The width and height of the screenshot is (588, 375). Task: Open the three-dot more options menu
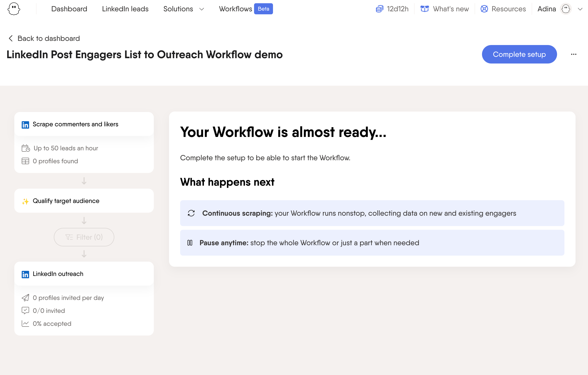point(574,54)
